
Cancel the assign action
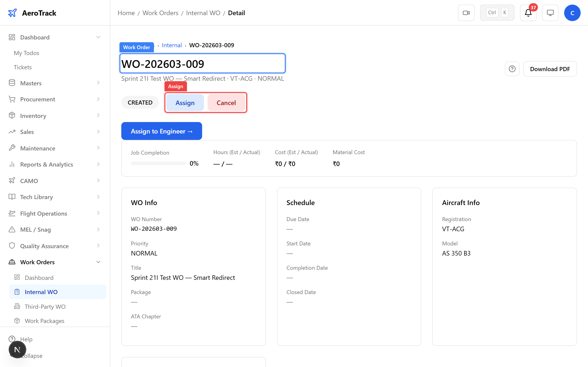226,103
